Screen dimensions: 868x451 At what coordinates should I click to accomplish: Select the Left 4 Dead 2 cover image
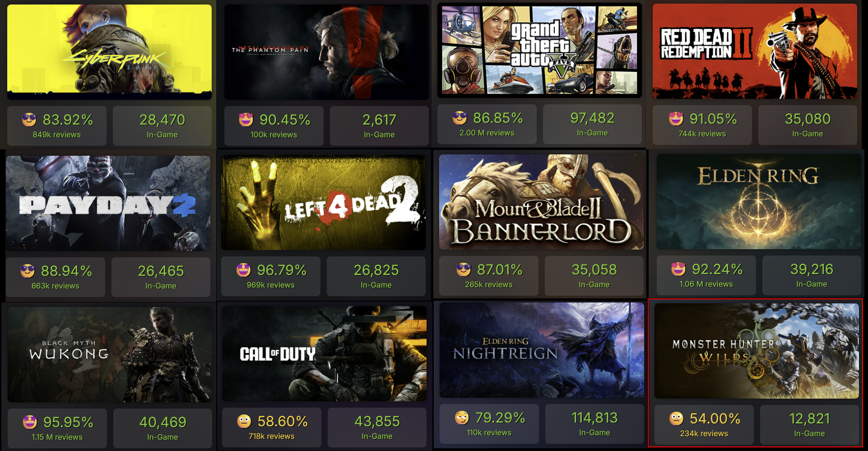pyautogui.click(x=323, y=203)
